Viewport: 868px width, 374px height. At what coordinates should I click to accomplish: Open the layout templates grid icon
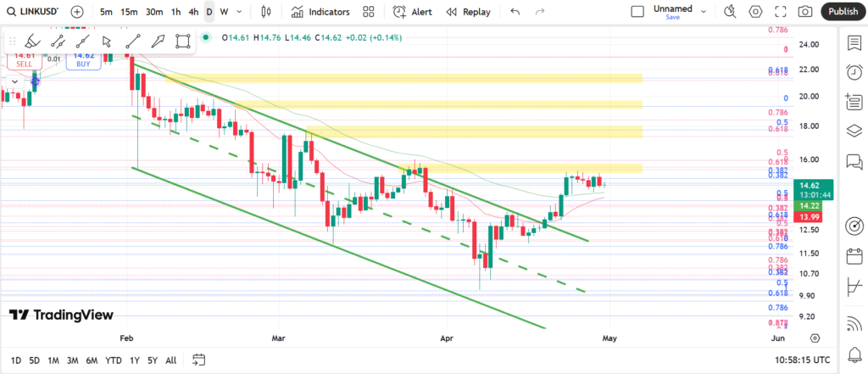(368, 12)
